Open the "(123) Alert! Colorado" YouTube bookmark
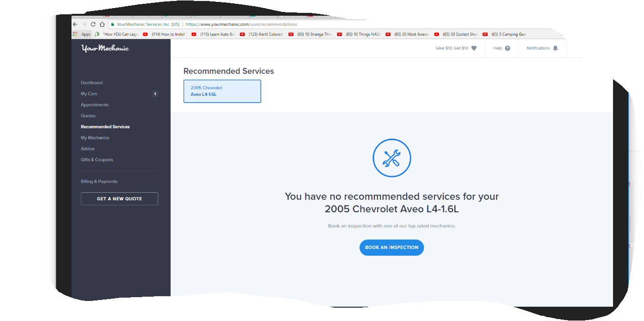Image resolution: width=644 pixels, height=321 pixels. tap(262, 34)
